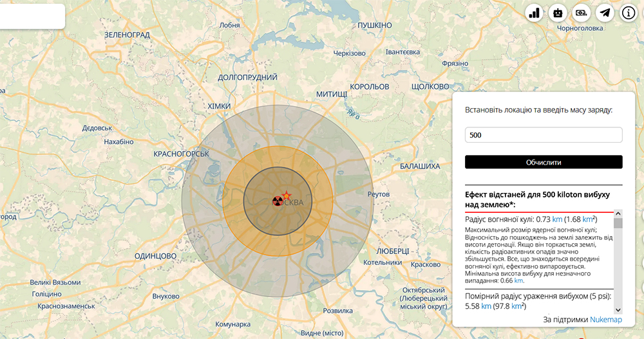Click the robot bot icon

tap(558, 12)
